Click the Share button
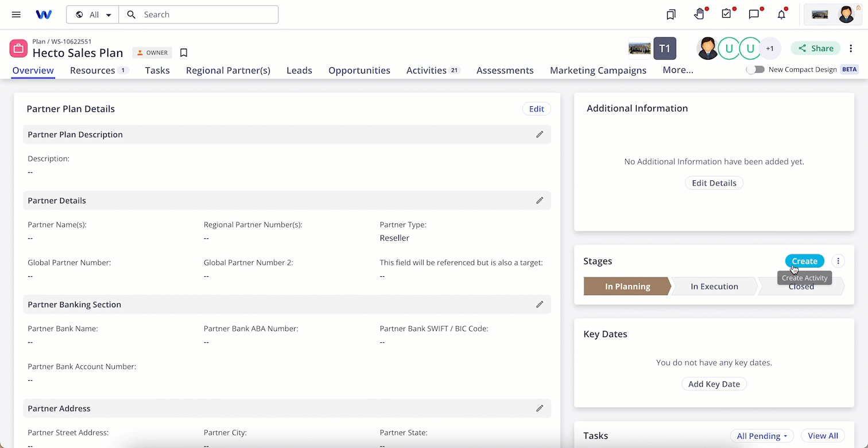This screenshot has width=868, height=448. (x=816, y=48)
